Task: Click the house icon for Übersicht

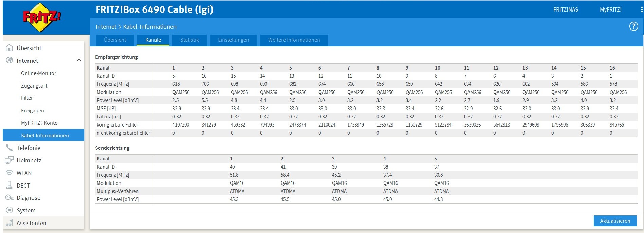Action: [10, 48]
